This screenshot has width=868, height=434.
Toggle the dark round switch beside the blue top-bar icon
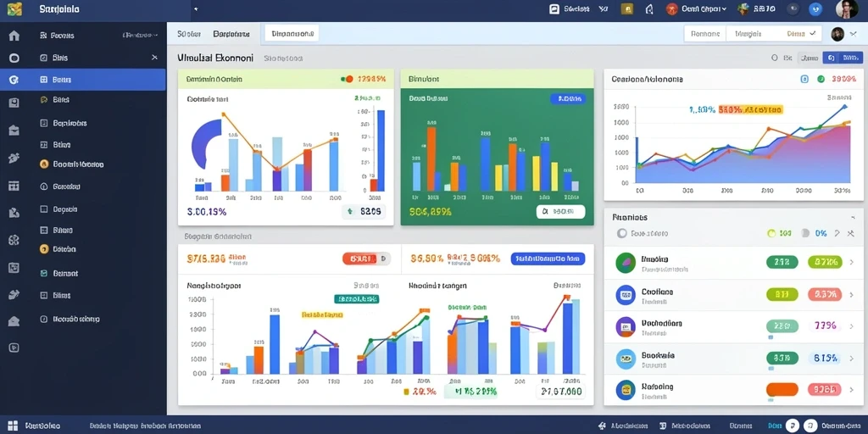pyautogui.click(x=793, y=8)
